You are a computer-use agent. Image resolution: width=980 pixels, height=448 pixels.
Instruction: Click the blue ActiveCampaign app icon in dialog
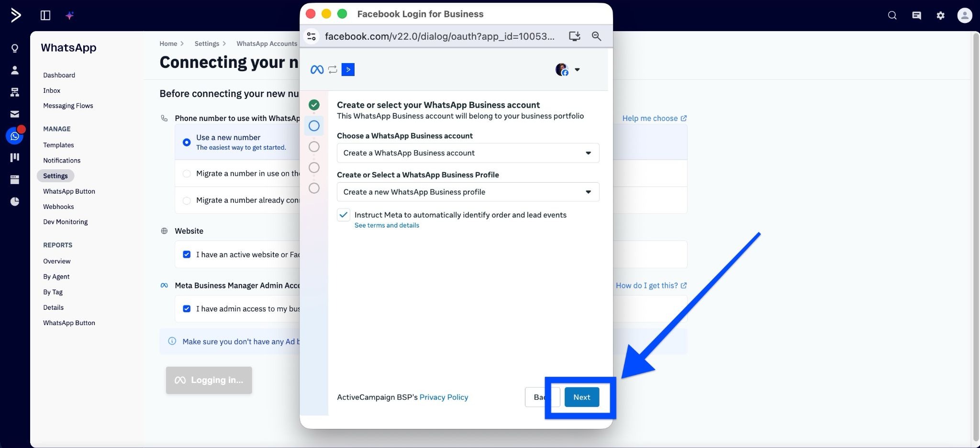(x=348, y=70)
